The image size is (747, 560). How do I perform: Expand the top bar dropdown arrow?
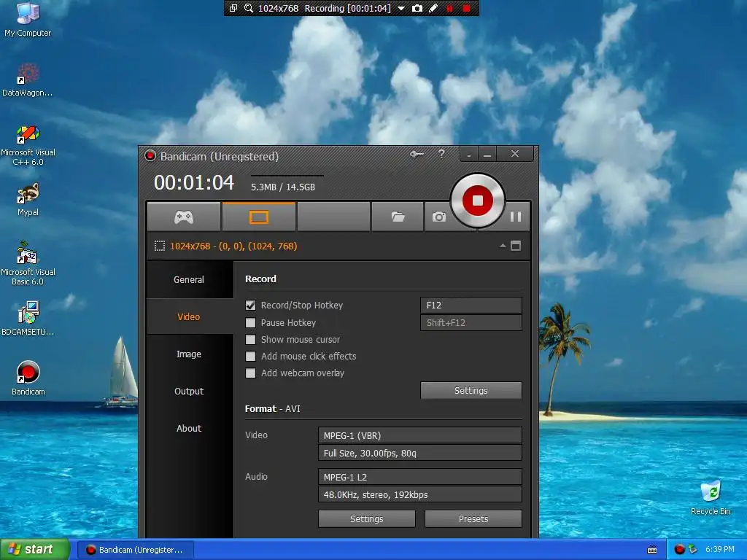click(x=401, y=9)
